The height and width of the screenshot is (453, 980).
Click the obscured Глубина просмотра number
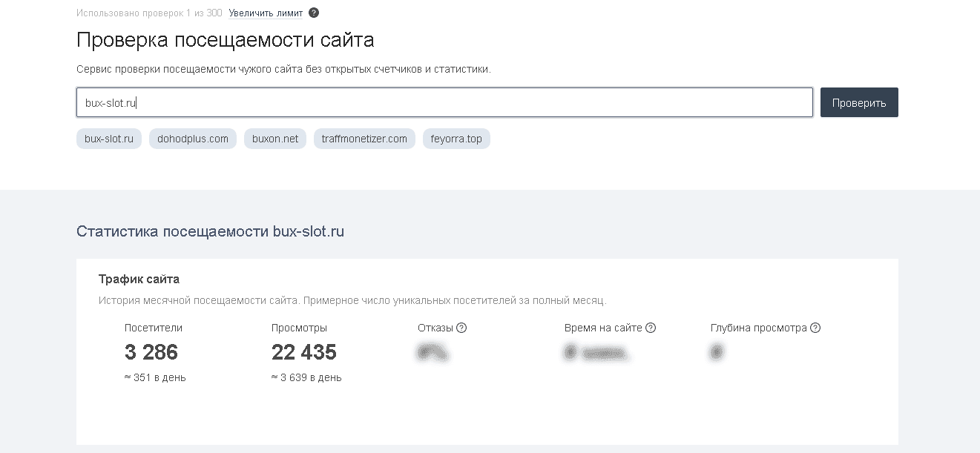click(x=717, y=351)
